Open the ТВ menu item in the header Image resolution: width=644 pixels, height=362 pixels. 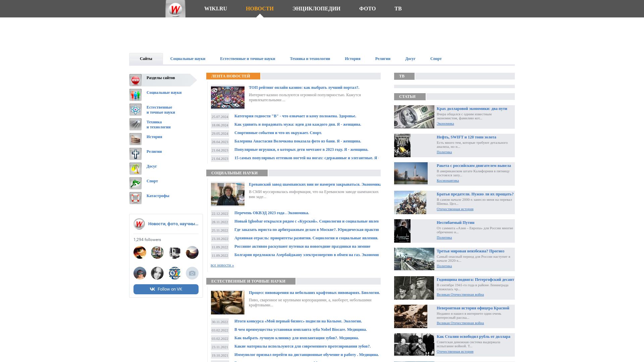click(398, 8)
